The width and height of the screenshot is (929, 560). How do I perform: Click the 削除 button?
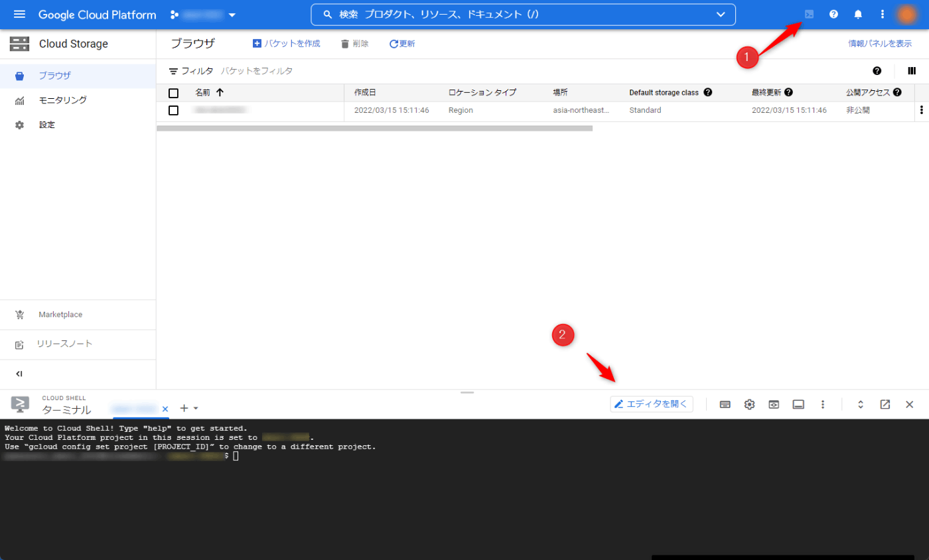tap(354, 44)
